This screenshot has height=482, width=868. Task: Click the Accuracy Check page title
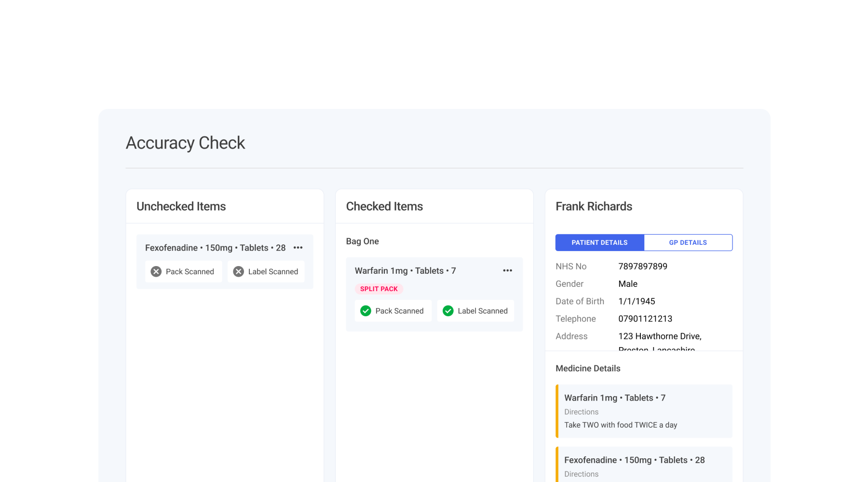(185, 143)
